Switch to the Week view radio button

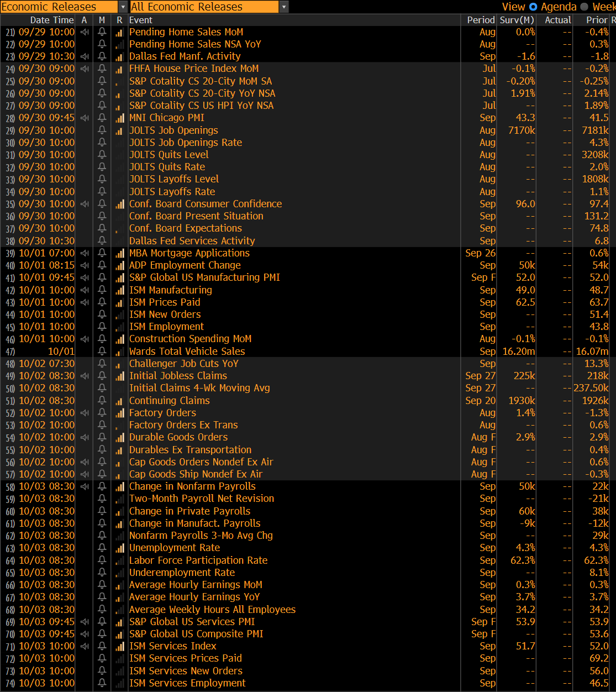pos(585,7)
